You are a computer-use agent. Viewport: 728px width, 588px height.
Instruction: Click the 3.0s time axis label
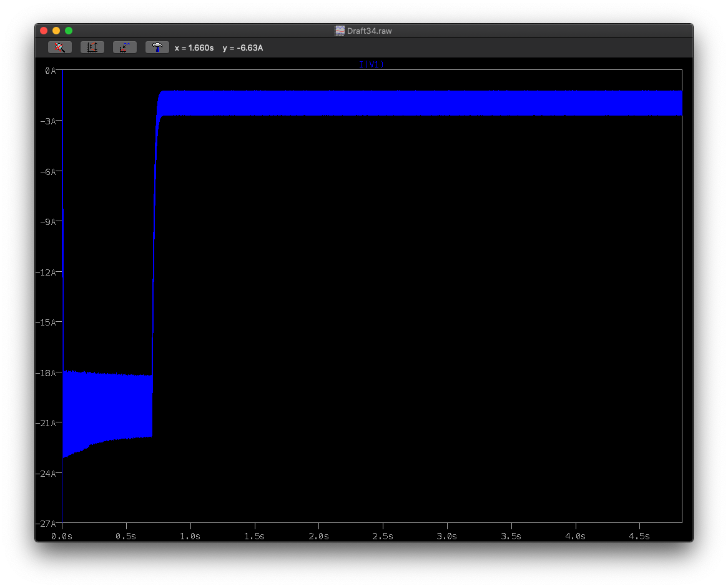(447, 536)
